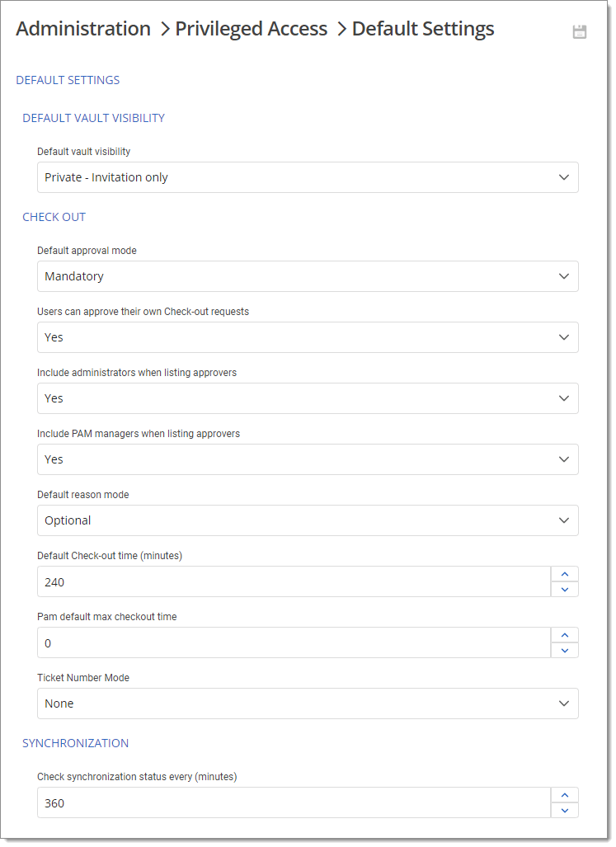Increase Pam default max checkout time

565,635
